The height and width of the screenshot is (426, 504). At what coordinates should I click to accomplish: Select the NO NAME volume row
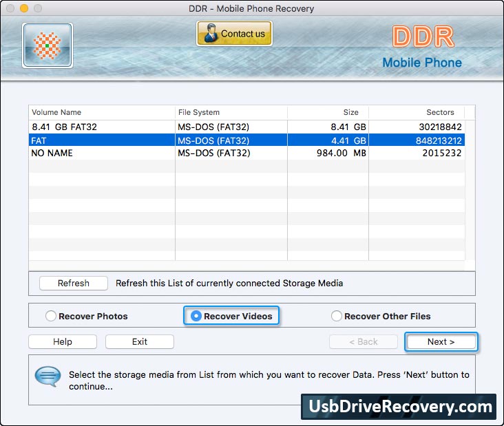click(246, 153)
